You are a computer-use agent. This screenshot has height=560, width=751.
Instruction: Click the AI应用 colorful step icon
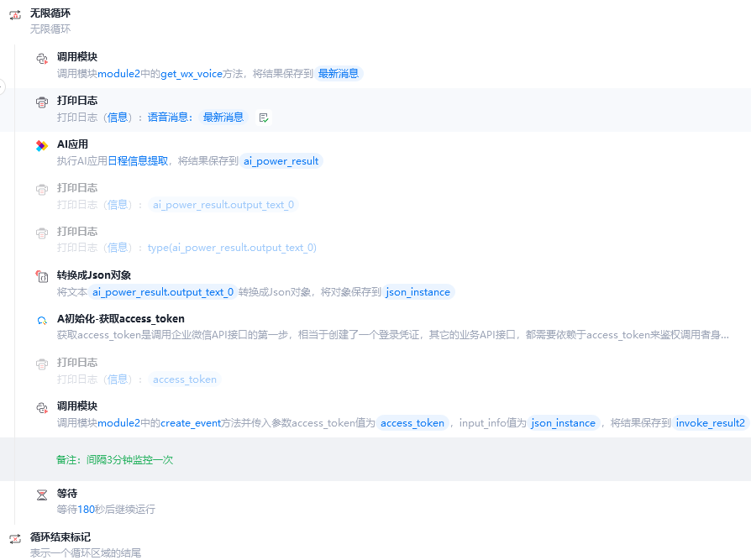(x=42, y=146)
